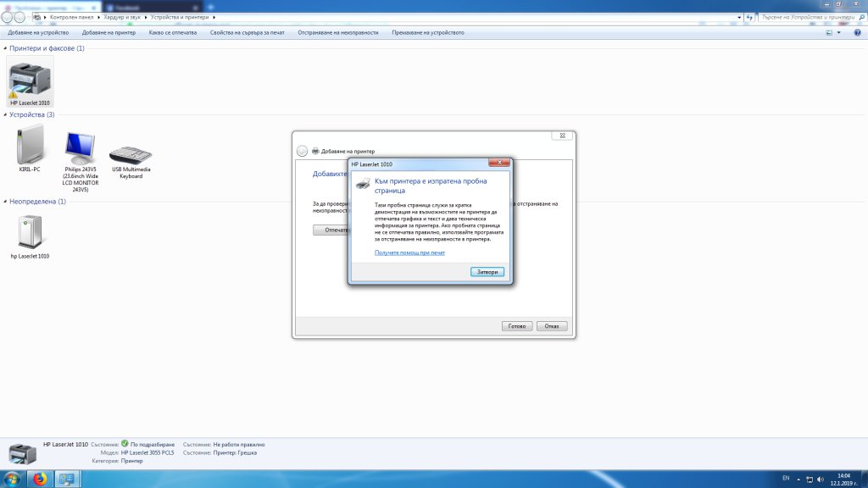Click Контролен панел breadcrumb
The image size is (868, 488).
[71, 17]
